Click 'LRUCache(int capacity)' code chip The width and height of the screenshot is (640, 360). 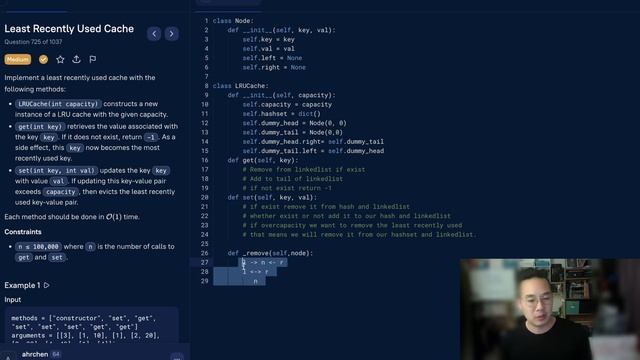[x=58, y=104]
